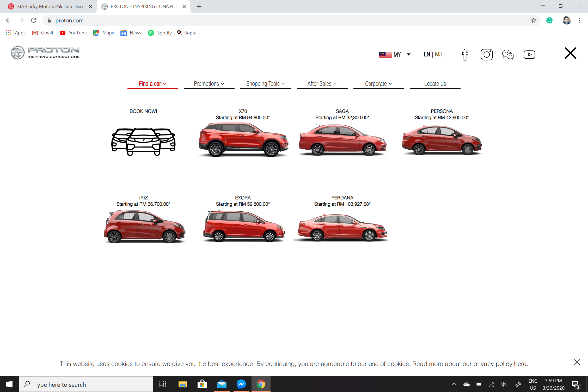This screenshot has width=588, height=392.
Task: Expand the Find a car menu
Action: 153,84
